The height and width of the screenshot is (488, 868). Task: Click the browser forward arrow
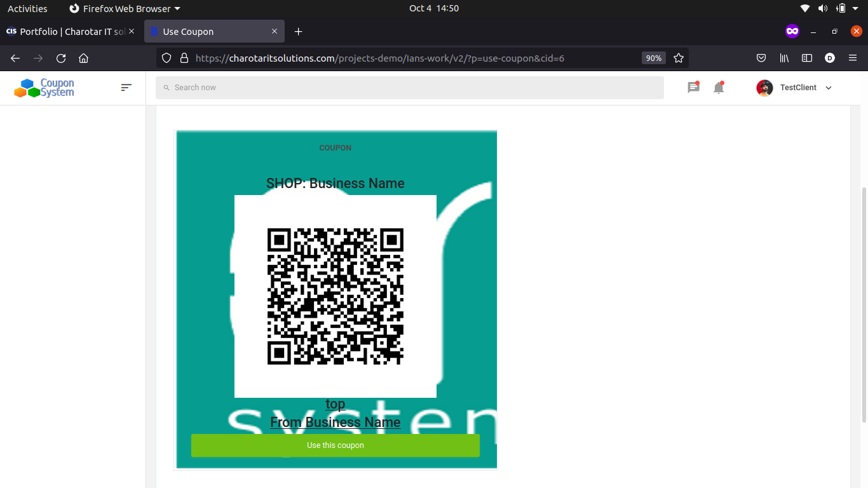38,58
